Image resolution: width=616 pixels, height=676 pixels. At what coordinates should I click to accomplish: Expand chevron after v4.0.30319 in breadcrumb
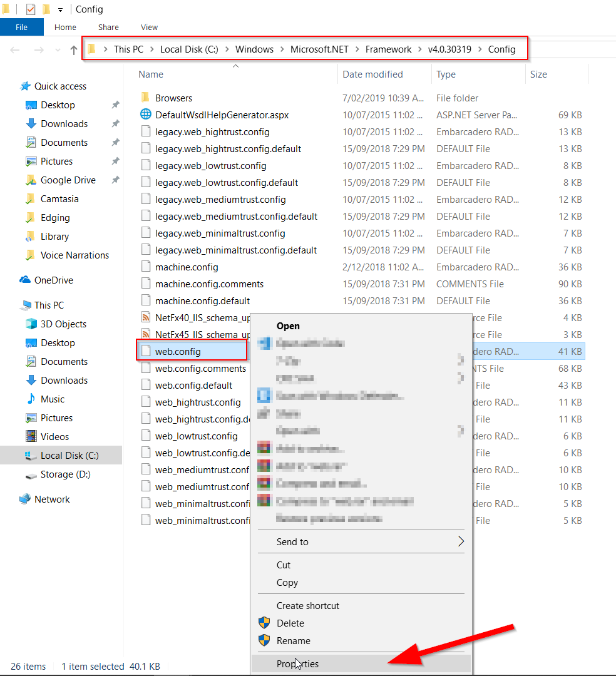[480, 49]
